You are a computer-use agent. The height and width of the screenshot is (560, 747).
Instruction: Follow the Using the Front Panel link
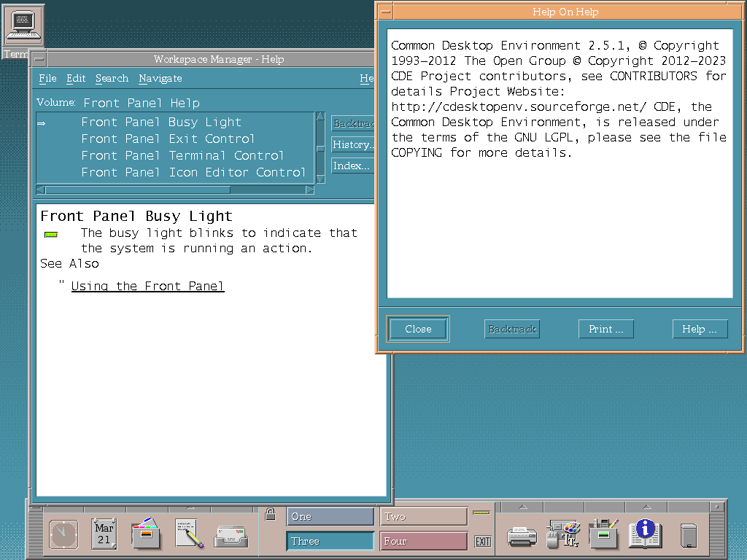tap(147, 286)
